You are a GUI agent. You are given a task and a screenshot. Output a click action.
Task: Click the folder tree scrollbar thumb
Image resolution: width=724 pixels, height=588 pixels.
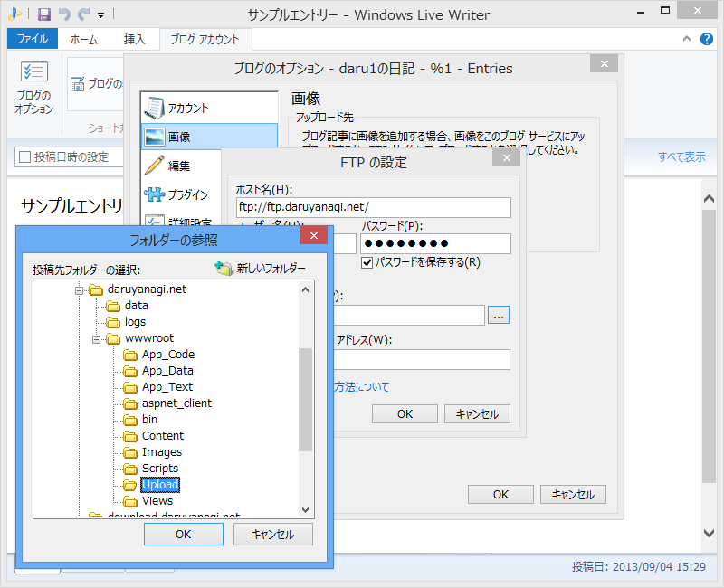[305, 400]
